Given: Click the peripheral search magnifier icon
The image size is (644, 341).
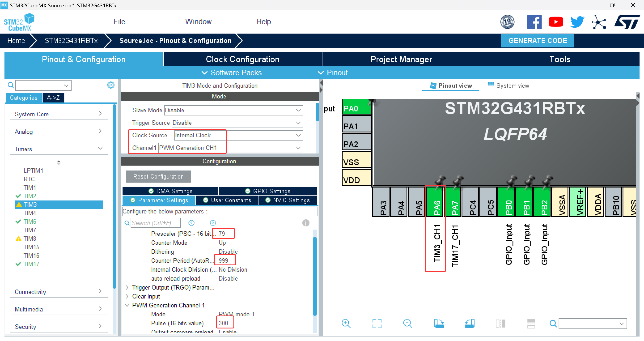Looking at the screenshot, I should point(11,85).
